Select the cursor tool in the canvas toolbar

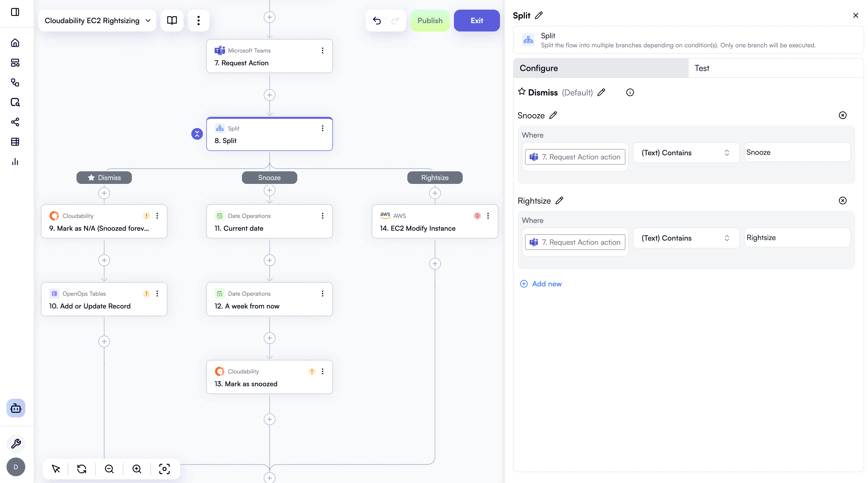(56, 468)
